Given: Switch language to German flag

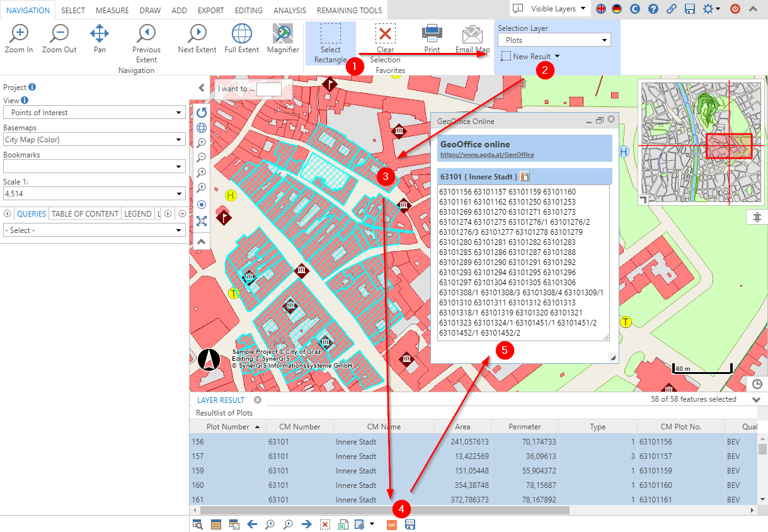Looking at the screenshot, I should (x=617, y=9).
